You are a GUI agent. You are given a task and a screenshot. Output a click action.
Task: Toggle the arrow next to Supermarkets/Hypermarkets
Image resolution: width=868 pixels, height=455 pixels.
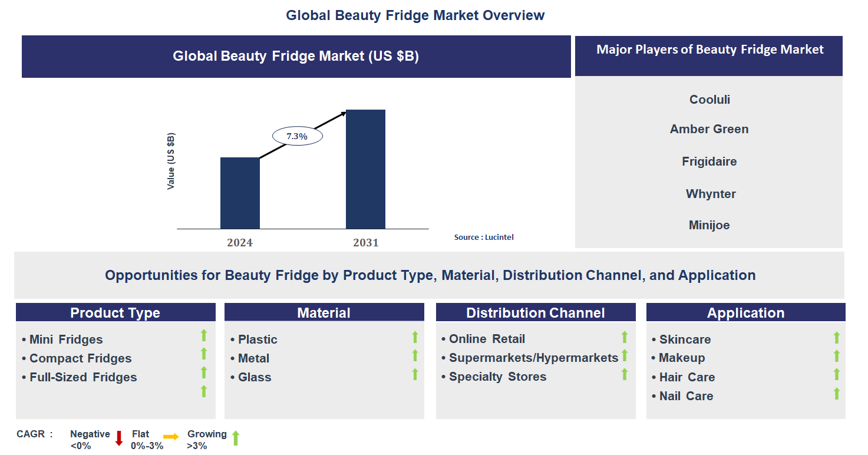[624, 355]
